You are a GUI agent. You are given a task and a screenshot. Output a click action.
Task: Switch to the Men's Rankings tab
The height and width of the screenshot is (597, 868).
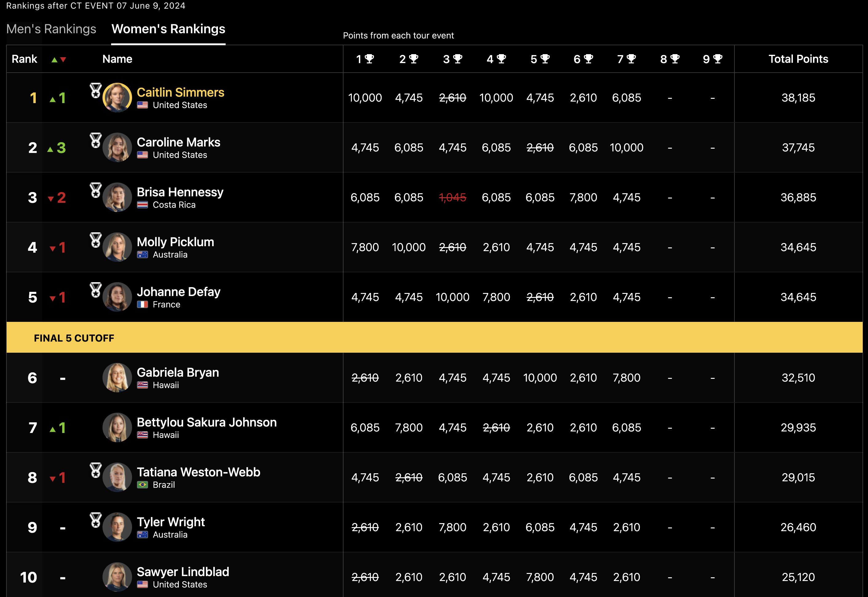pos(51,29)
